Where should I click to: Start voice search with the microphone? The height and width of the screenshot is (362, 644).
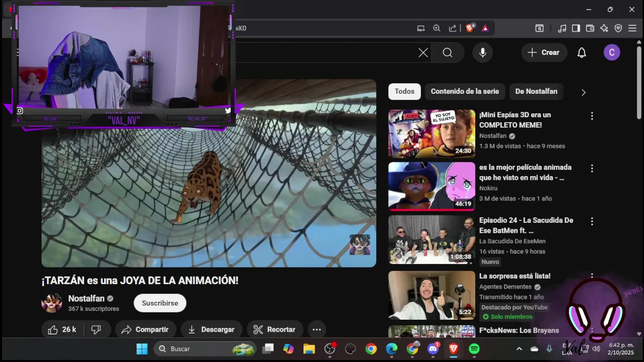coord(482,52)
